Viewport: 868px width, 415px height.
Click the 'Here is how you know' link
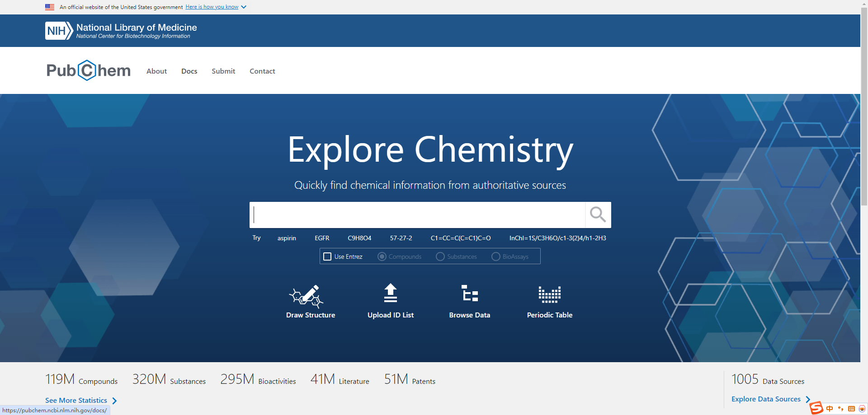[212, 7]
